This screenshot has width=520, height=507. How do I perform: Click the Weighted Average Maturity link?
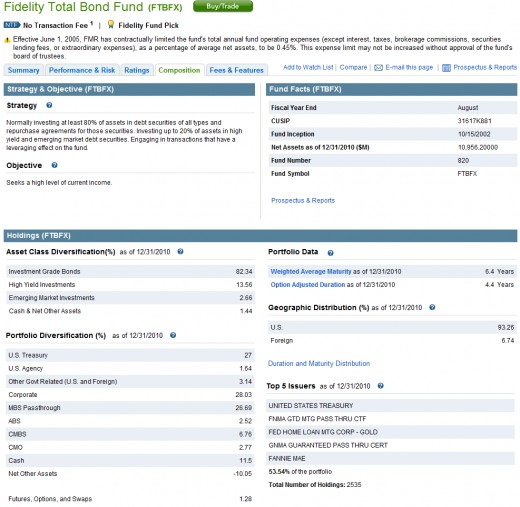[311, 271]
